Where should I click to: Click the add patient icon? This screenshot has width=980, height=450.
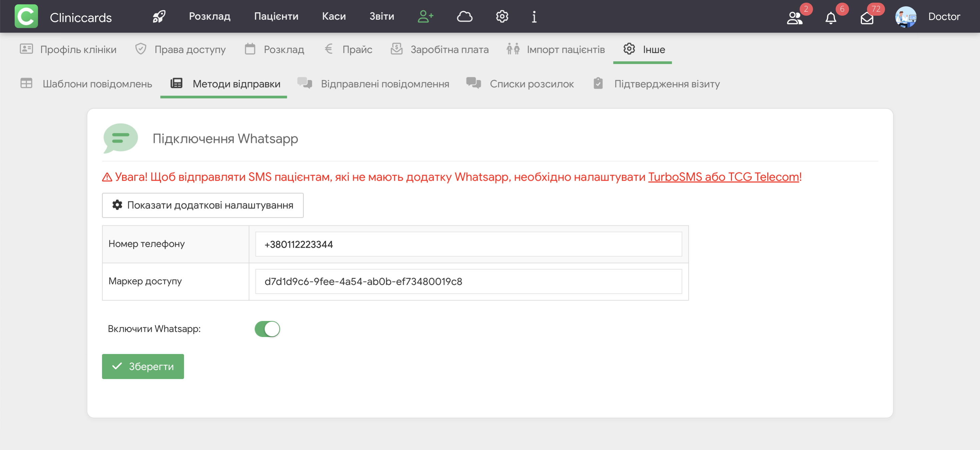426,16
